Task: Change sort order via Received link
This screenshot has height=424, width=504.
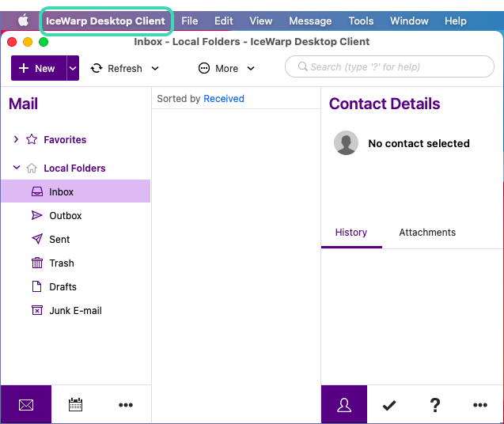Action: [224, 98]
